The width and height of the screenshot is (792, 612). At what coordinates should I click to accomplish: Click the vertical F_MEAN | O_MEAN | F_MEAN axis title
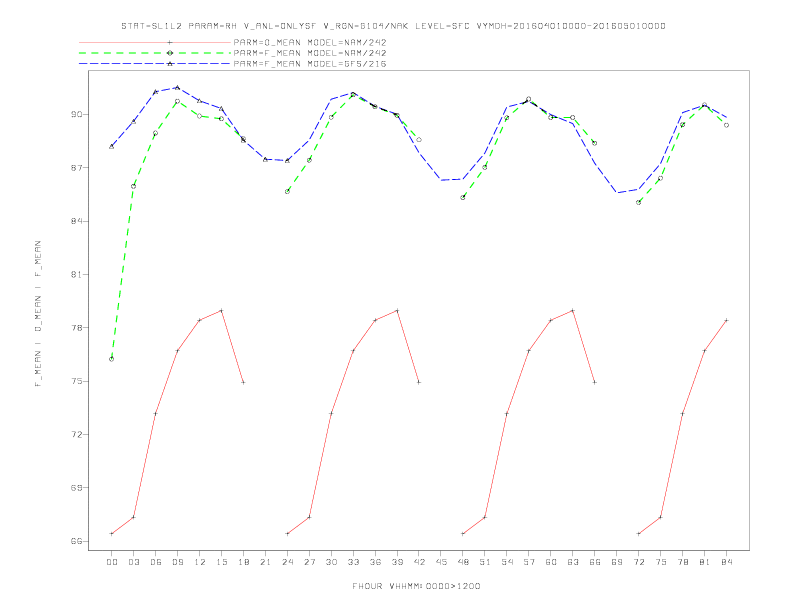38,314
